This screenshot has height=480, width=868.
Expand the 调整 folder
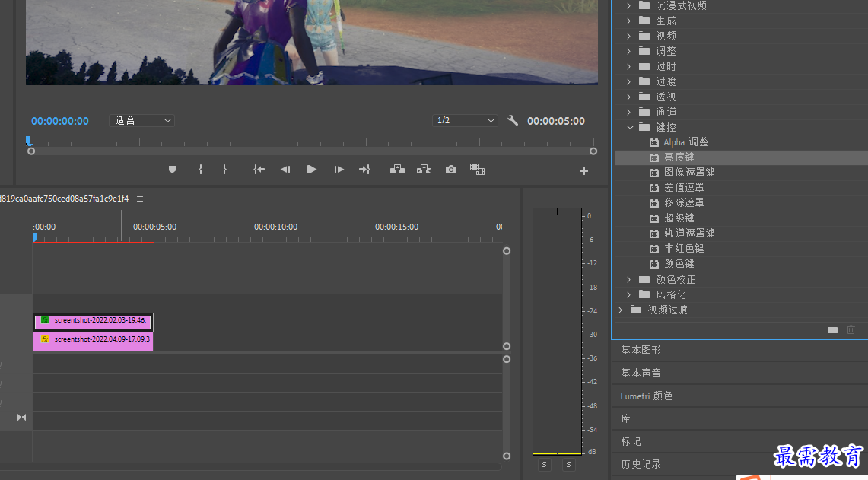(x=629, y=51)
